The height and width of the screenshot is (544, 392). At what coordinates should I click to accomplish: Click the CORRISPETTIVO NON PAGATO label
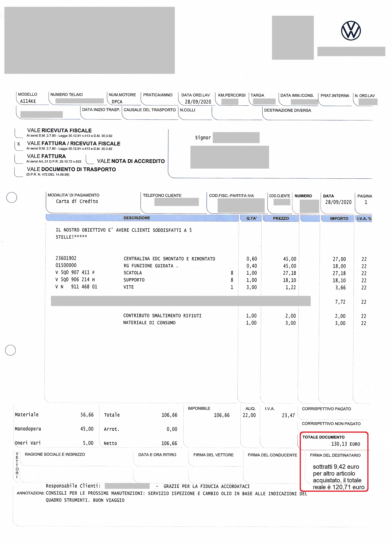[x=331, y=424]
